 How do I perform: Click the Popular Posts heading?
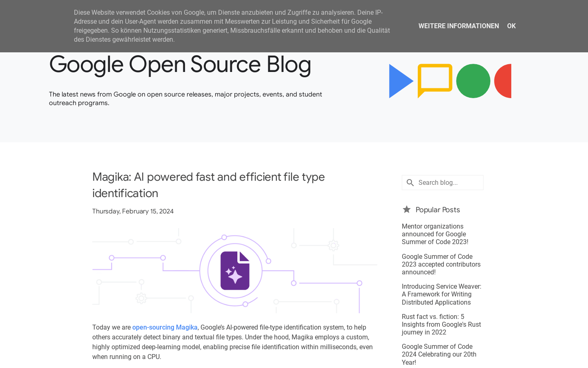coord(437,210)
